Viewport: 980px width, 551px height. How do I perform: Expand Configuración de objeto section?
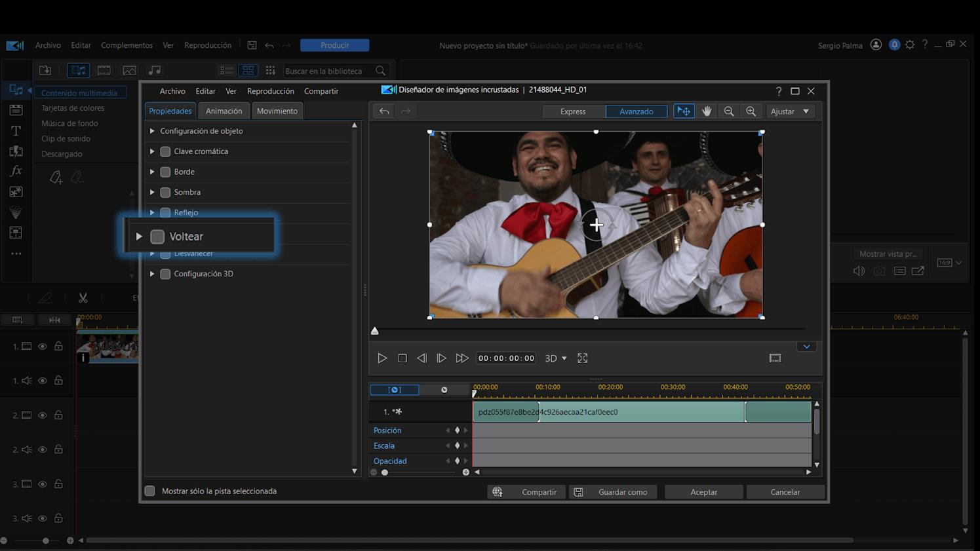click(x=152, y=131)
